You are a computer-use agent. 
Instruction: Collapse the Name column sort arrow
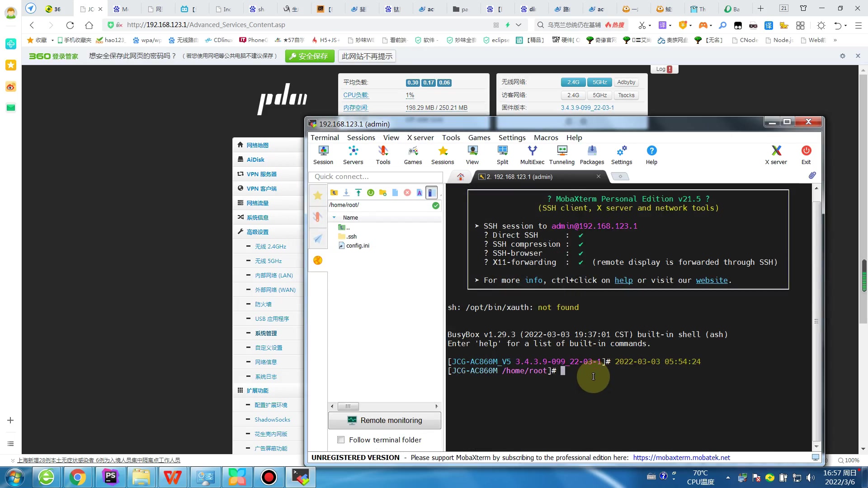[x=334, y=217]
